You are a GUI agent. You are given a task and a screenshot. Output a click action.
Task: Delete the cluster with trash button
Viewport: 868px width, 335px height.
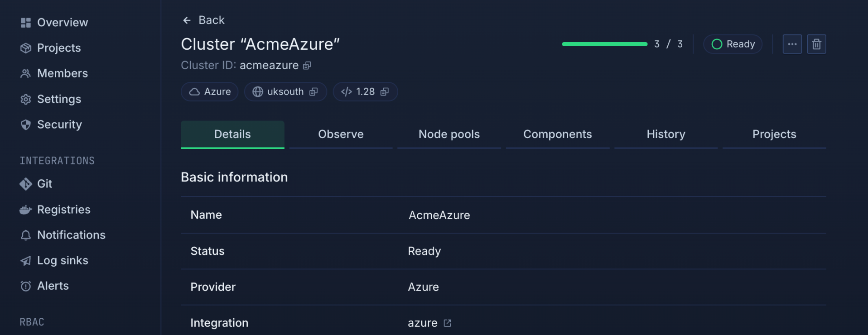(x=816, y=44)
